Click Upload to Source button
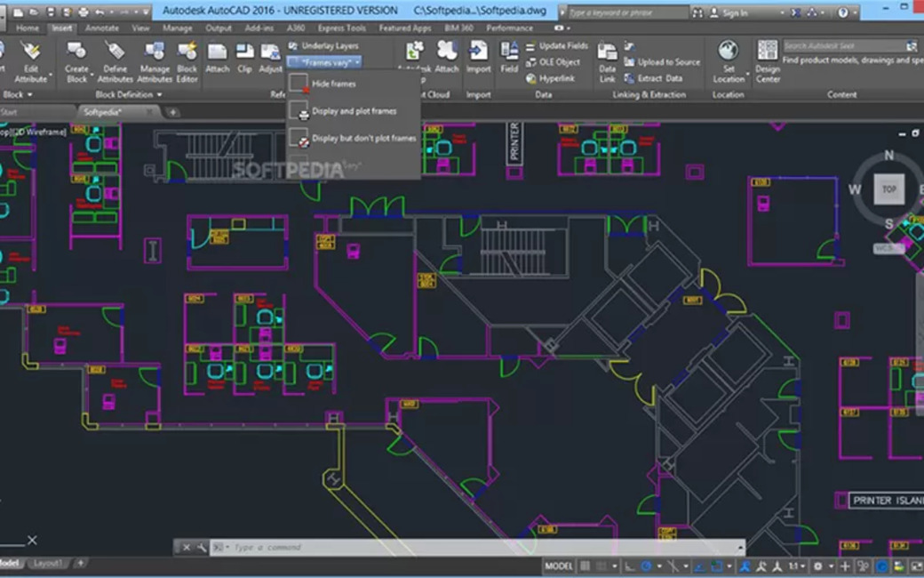The image size is (924, 578). point(663,62)
